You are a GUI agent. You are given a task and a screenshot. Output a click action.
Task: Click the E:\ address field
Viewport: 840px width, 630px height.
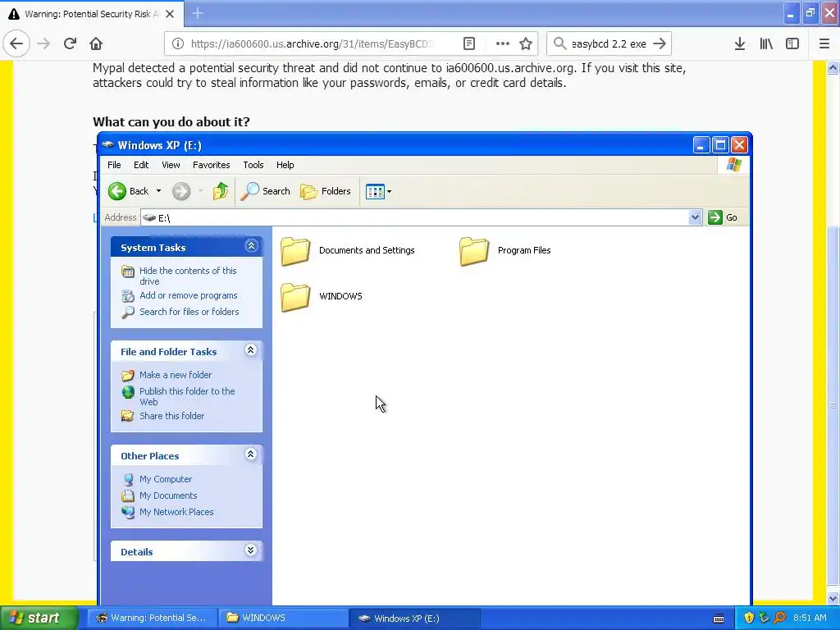pyautogui.click(x=415, y=217)
